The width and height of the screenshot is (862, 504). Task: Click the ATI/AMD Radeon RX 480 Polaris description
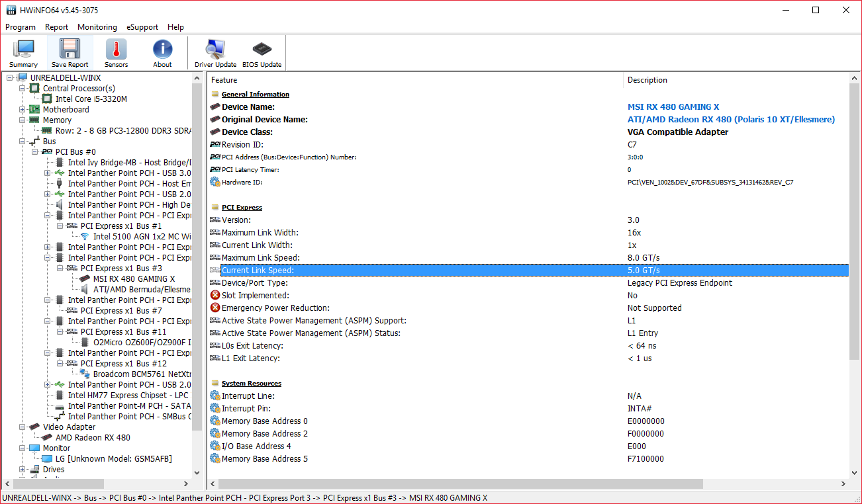731,119
